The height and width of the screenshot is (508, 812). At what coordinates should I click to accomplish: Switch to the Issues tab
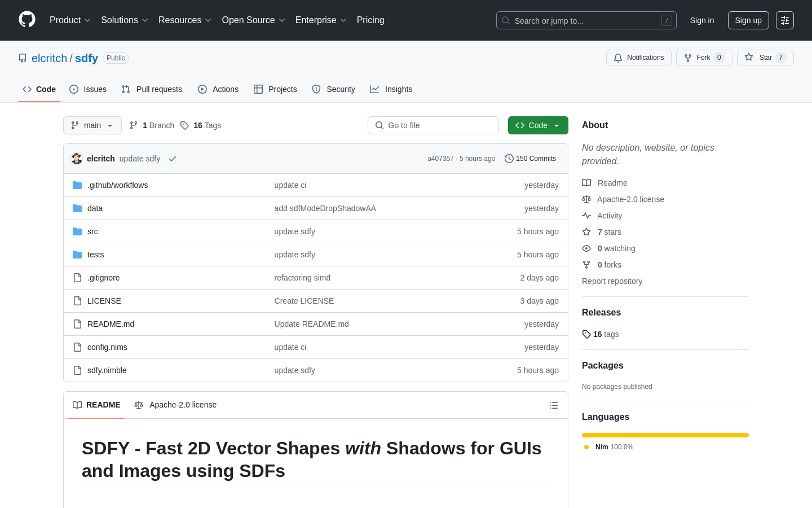point(88,89)
